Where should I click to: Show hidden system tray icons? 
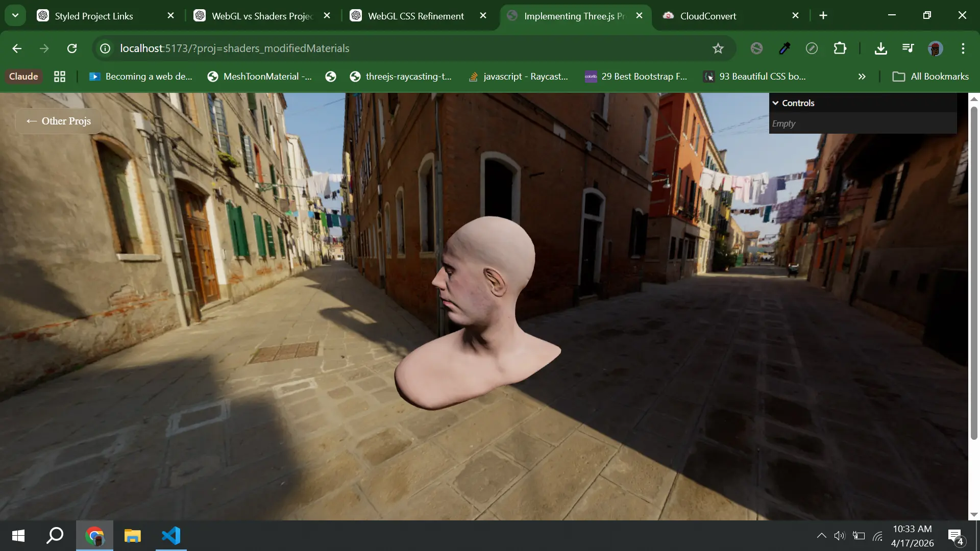pos(821,536)
